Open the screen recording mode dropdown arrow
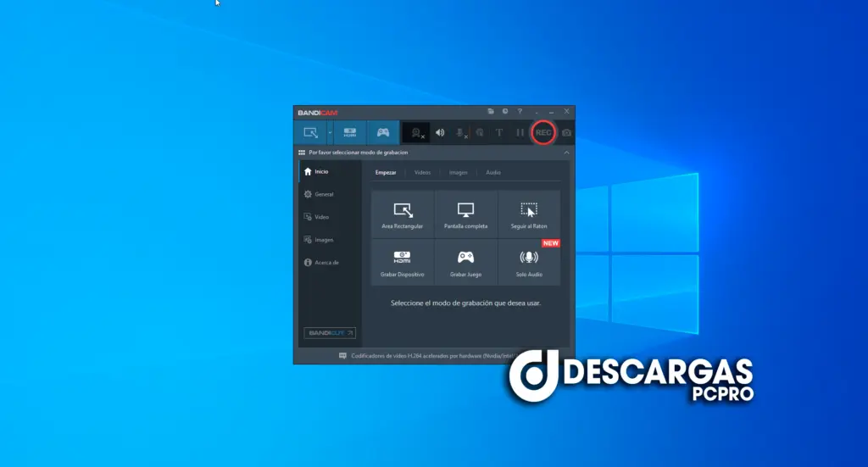This screenshot has width=868, height=467. (x=330, y=133)
